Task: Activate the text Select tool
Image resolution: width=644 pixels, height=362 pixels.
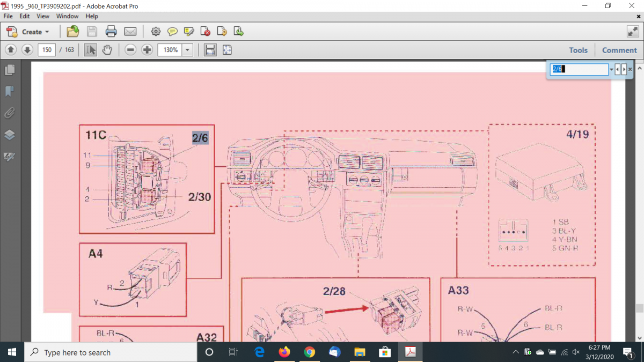Action: coord(90,50)
